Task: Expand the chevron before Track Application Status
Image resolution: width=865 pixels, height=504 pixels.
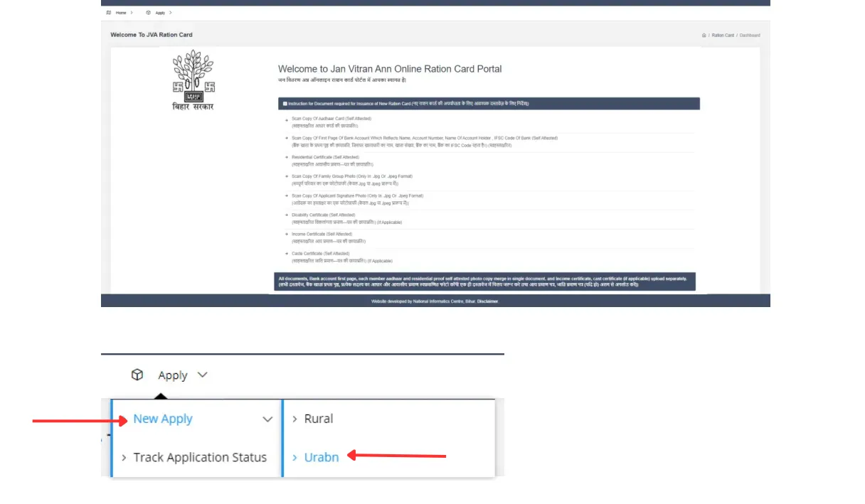Action: tap(124, 458)
